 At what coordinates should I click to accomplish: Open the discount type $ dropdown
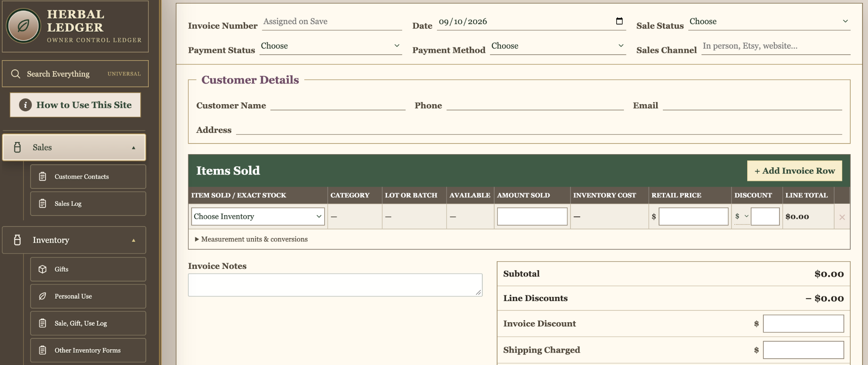[x=742, y=216]
